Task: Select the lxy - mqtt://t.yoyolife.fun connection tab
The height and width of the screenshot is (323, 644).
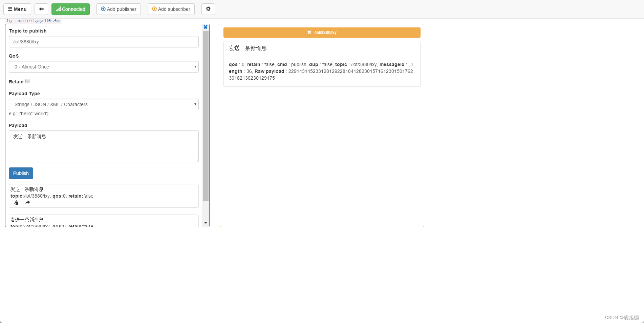Action: [x=33, y=21]
